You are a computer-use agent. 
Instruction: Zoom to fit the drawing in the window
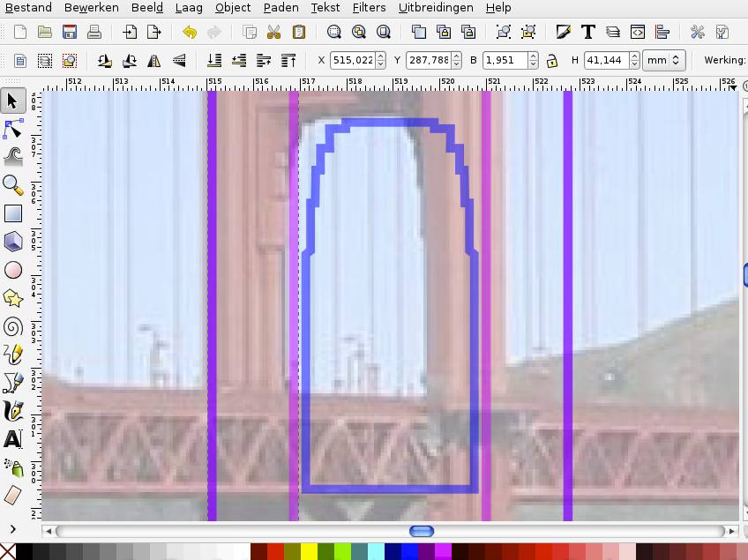click(359, 32)
